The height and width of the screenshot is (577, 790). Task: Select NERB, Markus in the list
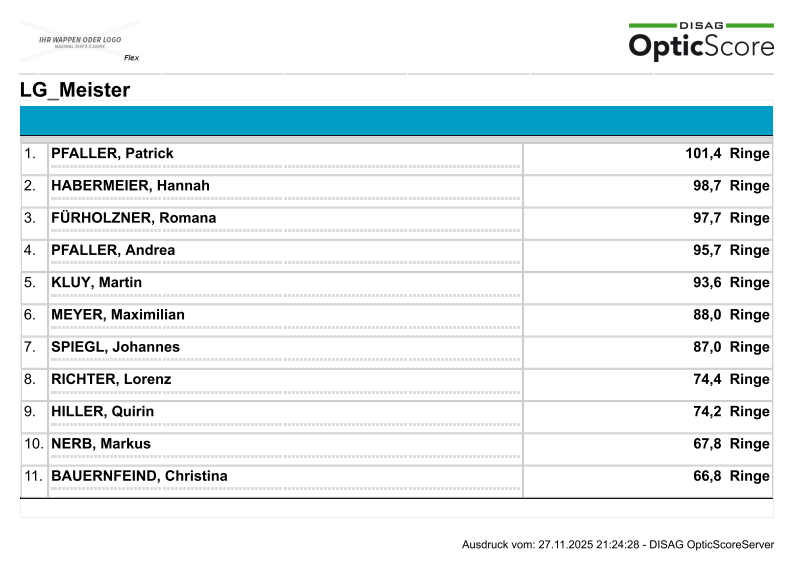tap(100, 444)
